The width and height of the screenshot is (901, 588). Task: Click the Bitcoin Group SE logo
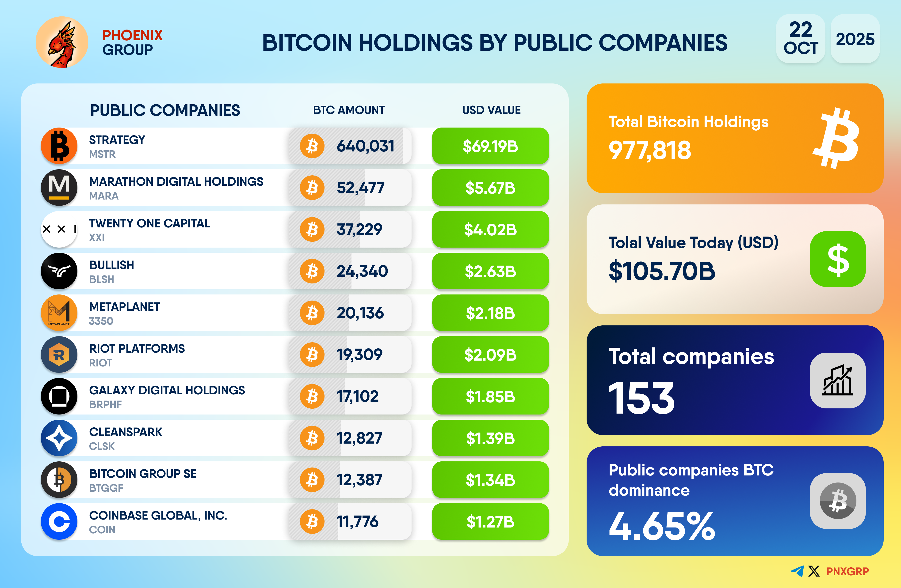(x=59, y=480)
